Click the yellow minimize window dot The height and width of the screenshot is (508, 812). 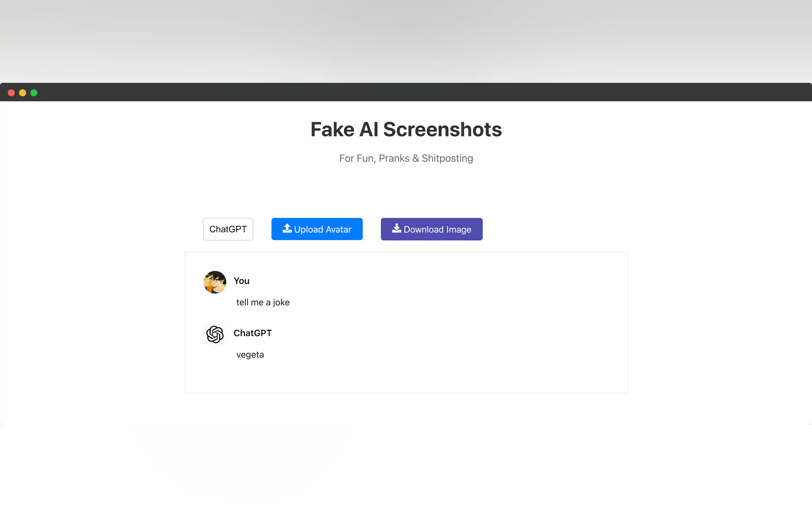[x=22, y=92]
